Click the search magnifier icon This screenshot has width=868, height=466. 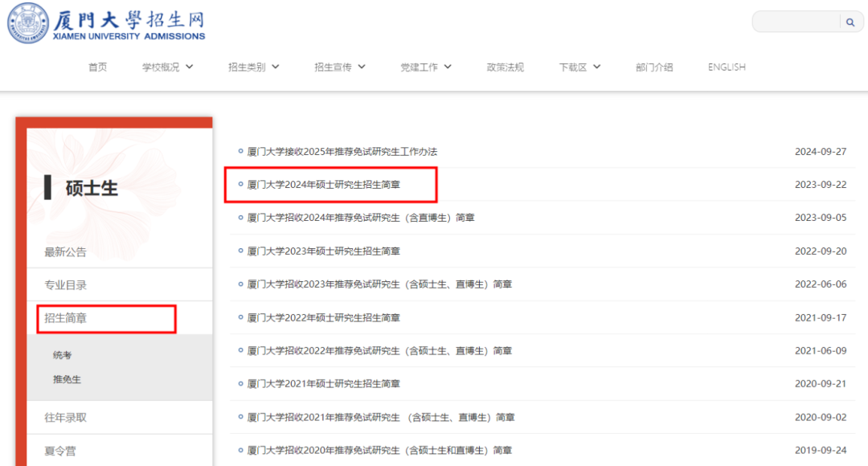point(850,22)
